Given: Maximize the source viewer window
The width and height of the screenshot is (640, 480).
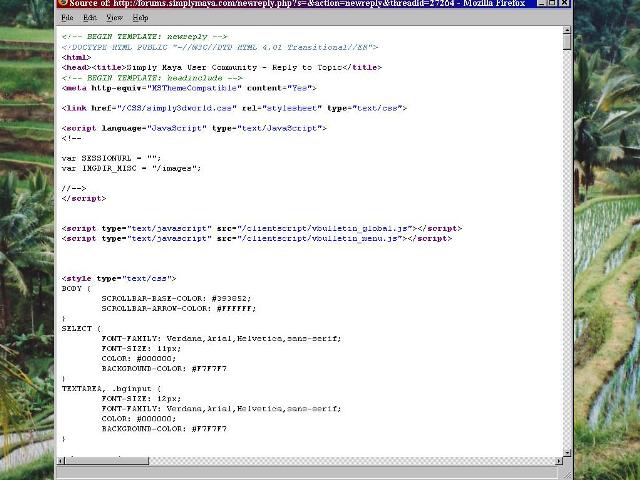Looking at the screenshot, I should pyautogui.click(x=552, y=3).
